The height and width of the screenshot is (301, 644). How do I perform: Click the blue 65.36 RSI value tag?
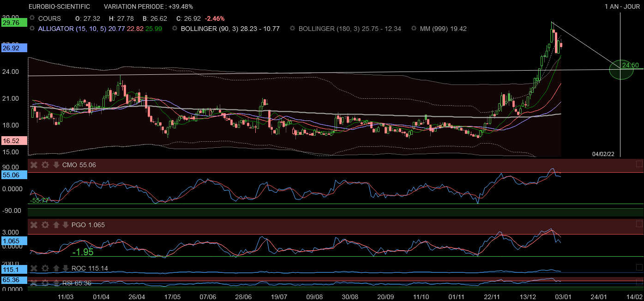coord(14,280)
